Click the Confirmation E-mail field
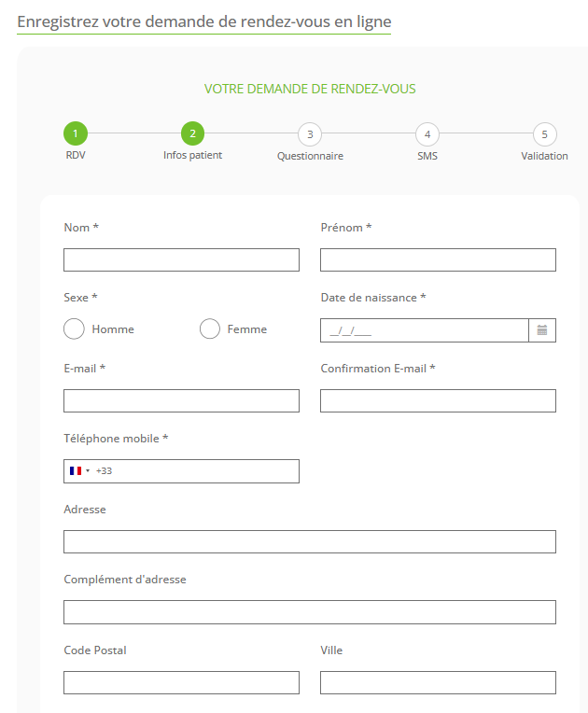588x713 pixels. (x=438, y=401)
